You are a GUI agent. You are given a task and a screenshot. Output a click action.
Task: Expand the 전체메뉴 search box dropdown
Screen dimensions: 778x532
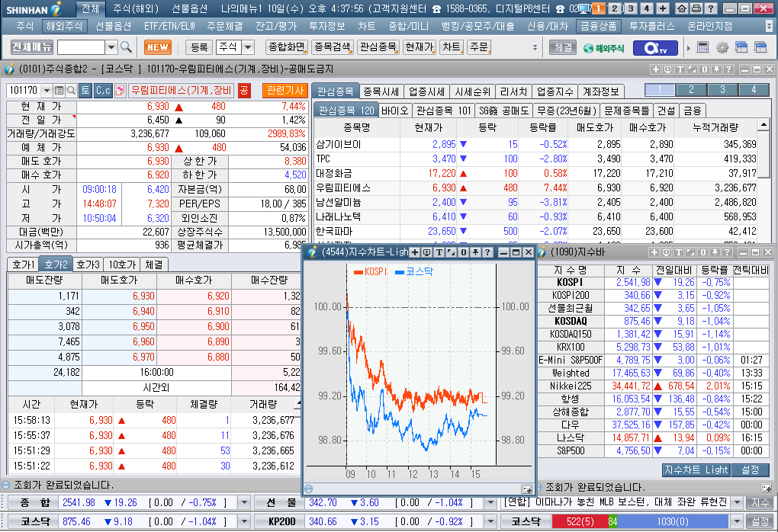[111, 47]
